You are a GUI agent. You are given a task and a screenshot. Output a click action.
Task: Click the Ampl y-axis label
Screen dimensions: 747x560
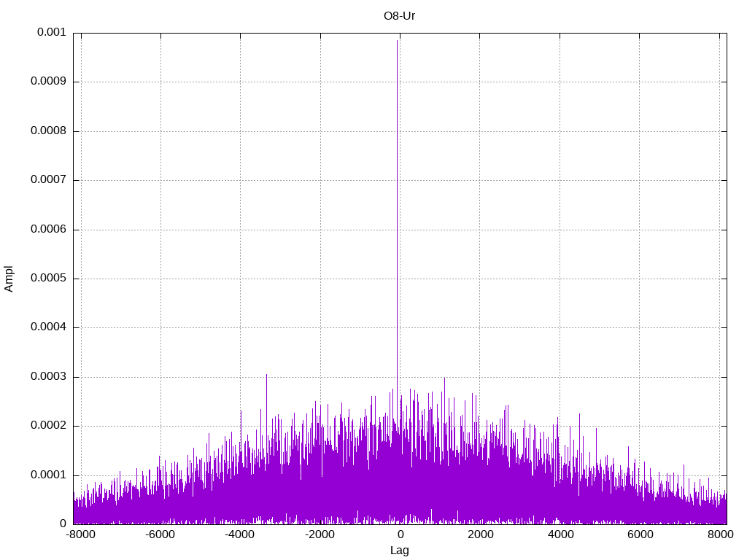click(9, 279)
